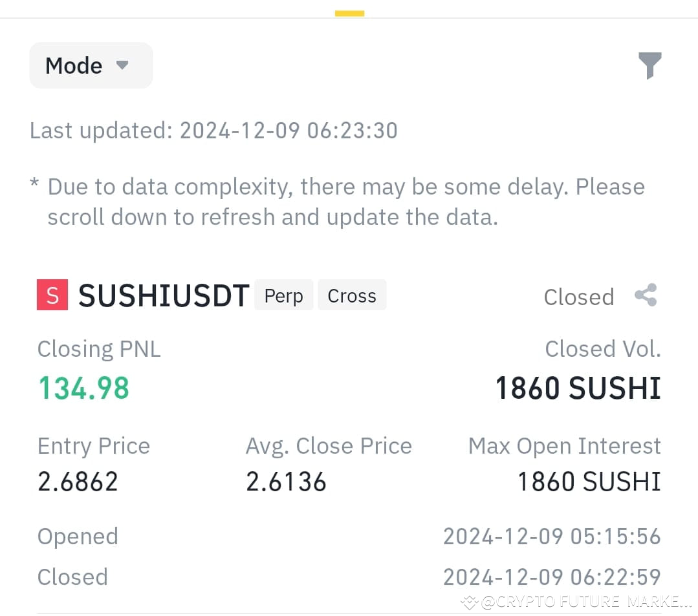
Task: Click the Mode dropdown chevron arrow
Action: pyautogui.click(x=123, y=65)
